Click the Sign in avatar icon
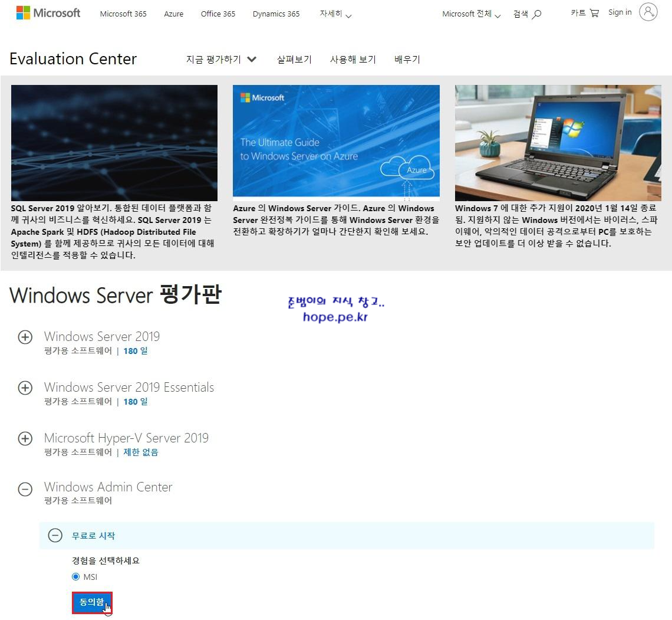 click(648, 12)
